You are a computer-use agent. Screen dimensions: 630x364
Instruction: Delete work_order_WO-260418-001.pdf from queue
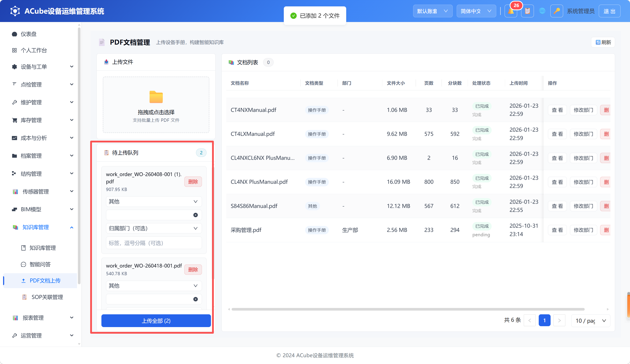[x=193, y=269]
